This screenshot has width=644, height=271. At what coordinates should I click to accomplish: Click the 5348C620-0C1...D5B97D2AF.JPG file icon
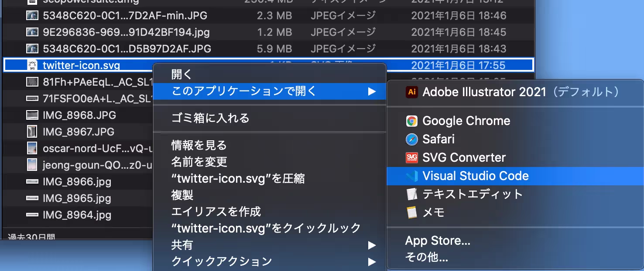32,49
